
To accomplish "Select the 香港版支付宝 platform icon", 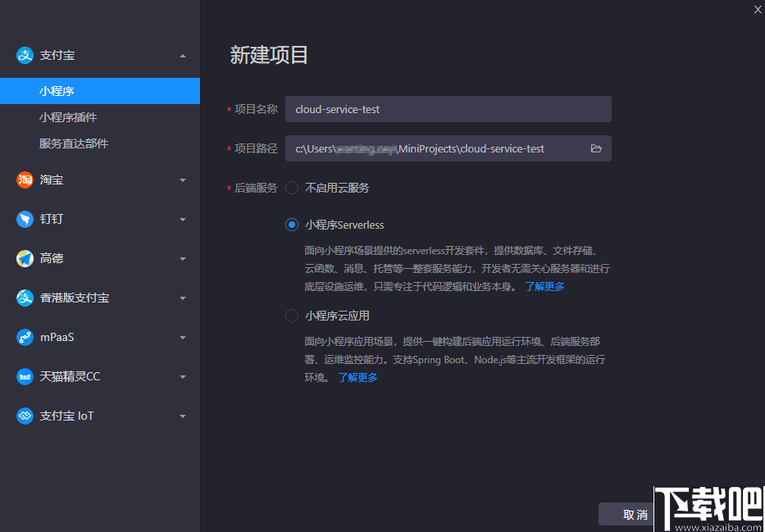I will point(25,298).
